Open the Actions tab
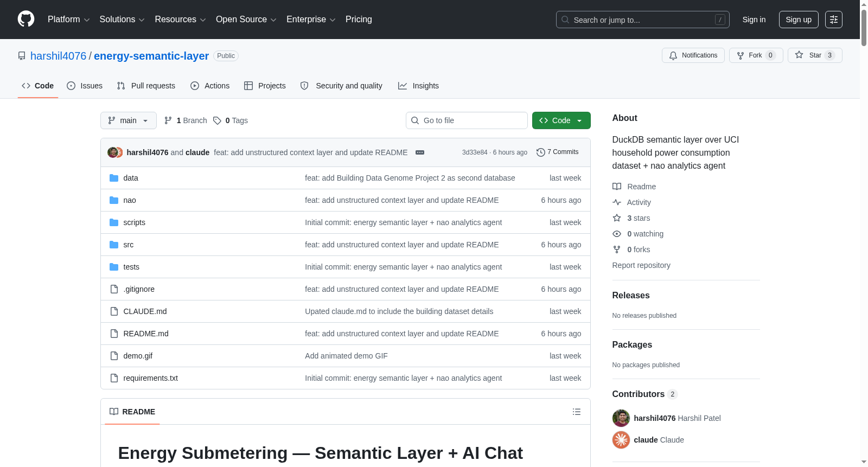Image resolution: width=868 pixels, height=467 pixels. (x=210, y=86)
